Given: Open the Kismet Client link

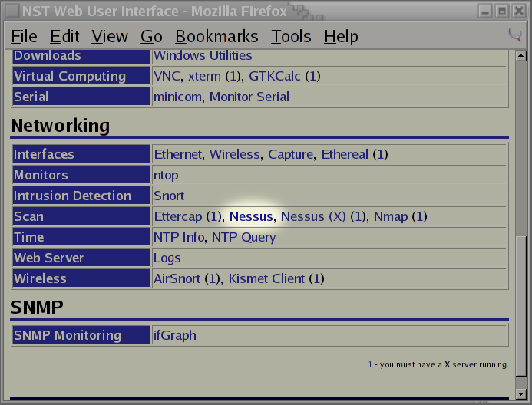Looking at the screenshot, I should click(266, 278).
